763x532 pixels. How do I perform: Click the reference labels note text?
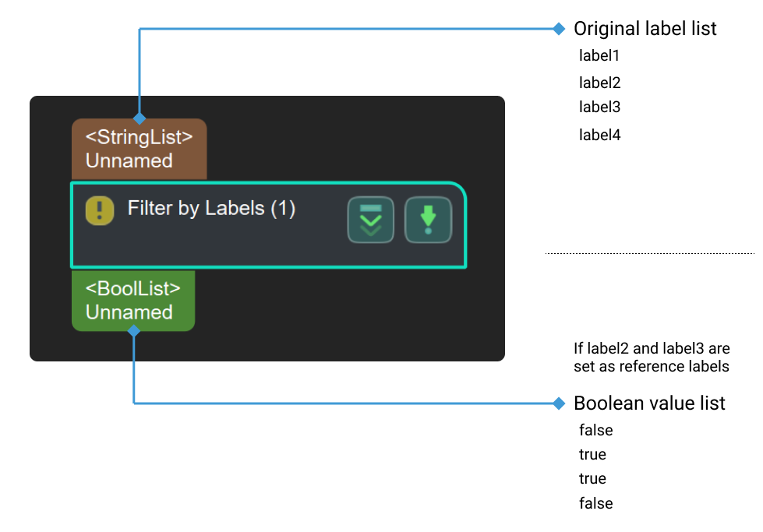coord(652,357)
